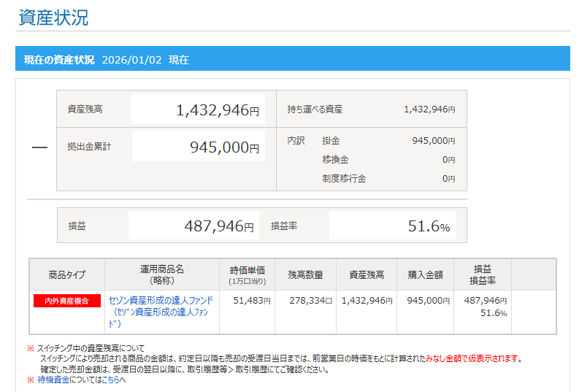The width and height of the screenshot is (579, 392).
Task: Click the 現在の資産状況 blue header bar
Action: click(292, 59)
